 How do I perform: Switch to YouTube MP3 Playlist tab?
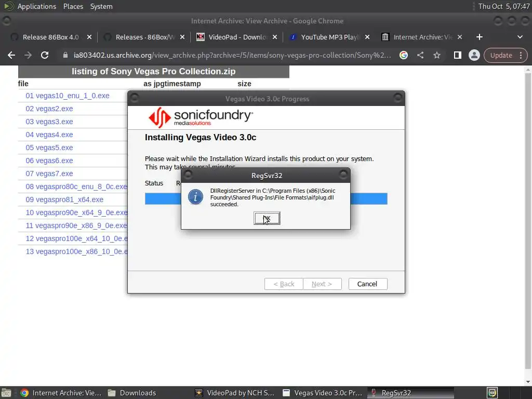(329, 37)
